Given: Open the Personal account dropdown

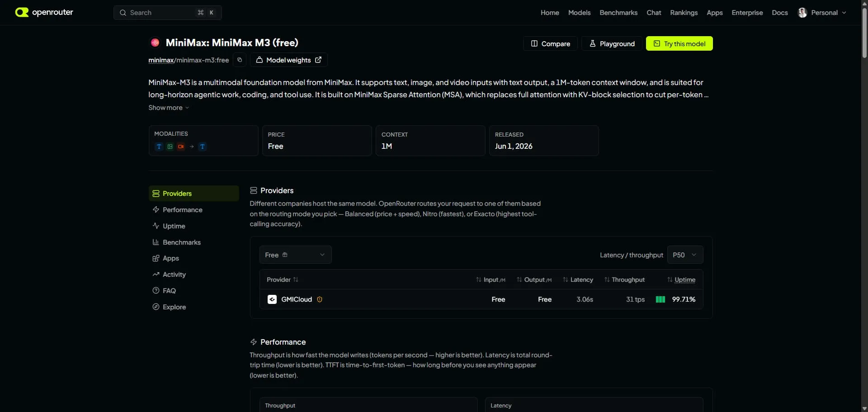Looking at the screenshot, I should [822, 13].
